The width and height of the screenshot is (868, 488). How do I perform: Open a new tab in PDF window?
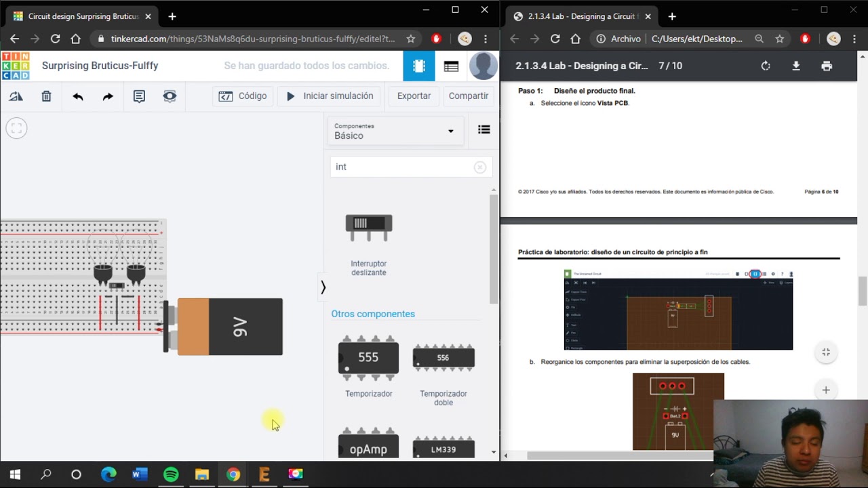672,16
